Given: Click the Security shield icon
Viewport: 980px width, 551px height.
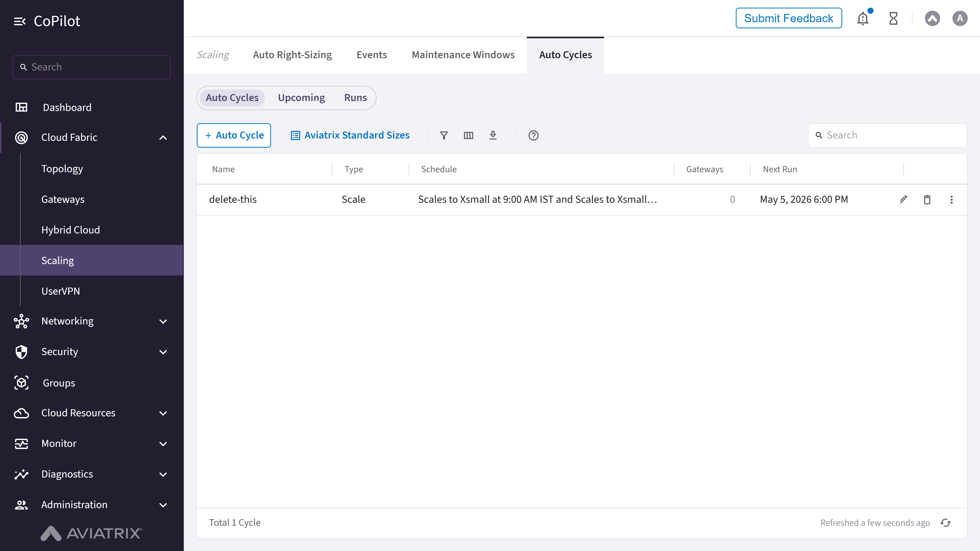Looking at the screenshot, I should [x=21, y=352].
